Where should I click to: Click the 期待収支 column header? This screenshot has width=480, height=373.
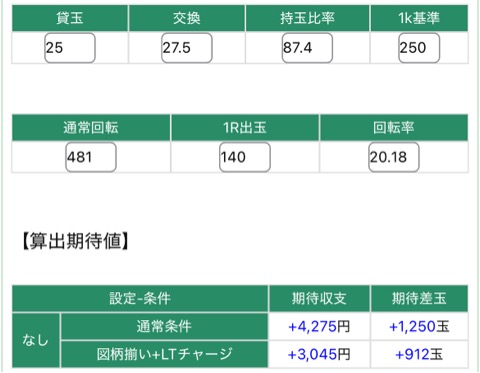319,298
